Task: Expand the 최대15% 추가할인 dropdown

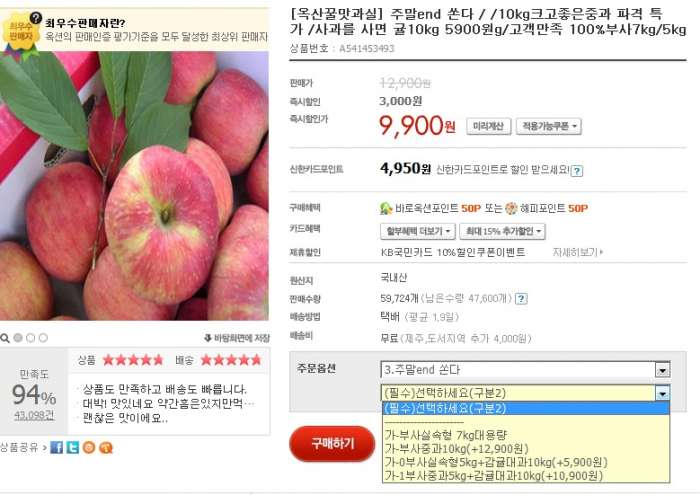Action: (502, 231)
